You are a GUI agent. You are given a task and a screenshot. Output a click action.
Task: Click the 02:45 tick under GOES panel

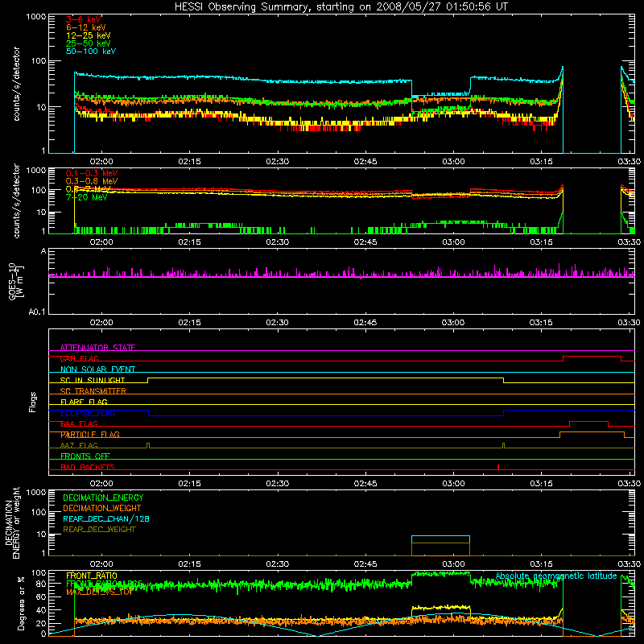tap(365, 323)
